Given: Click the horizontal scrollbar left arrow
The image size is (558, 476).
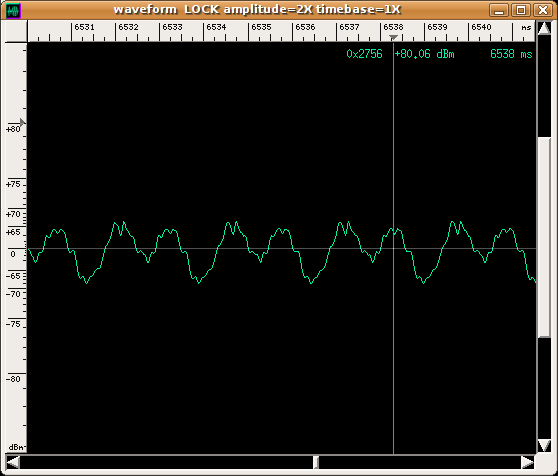Looking at the screenshot, I should (x=13, y=462).
